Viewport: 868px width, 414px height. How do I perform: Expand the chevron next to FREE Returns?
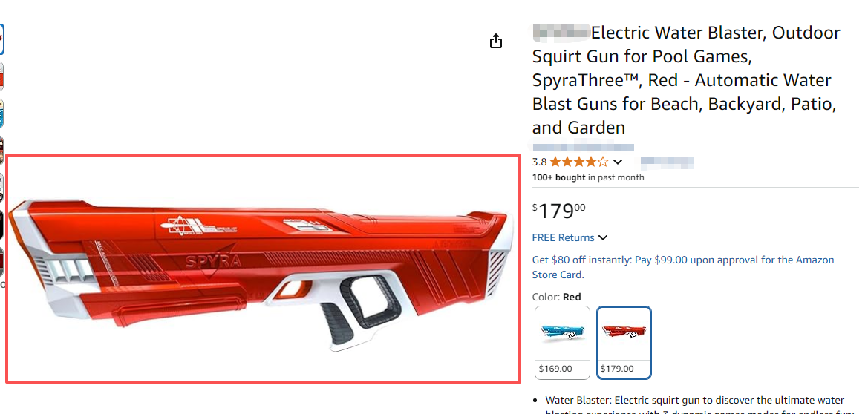pos(603,237)
